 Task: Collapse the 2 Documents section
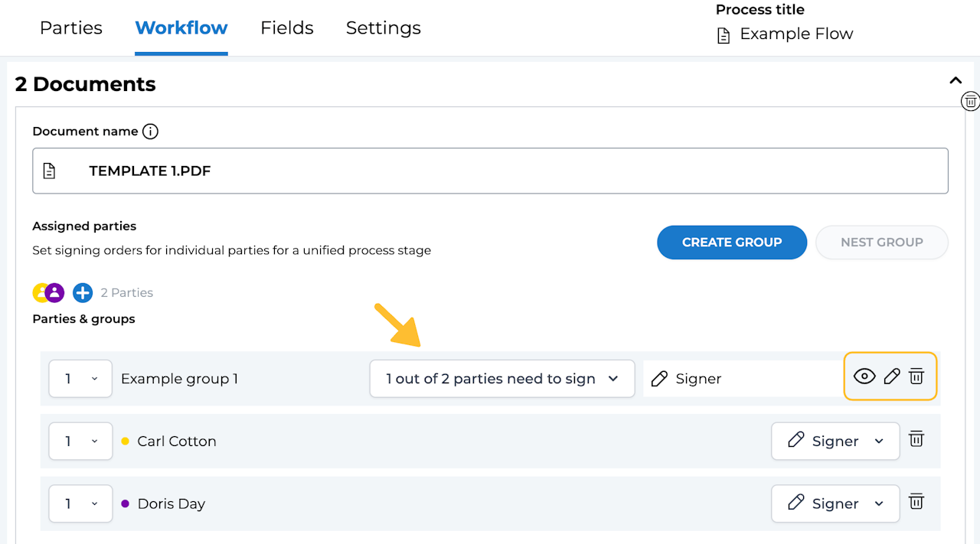point(955,80)
